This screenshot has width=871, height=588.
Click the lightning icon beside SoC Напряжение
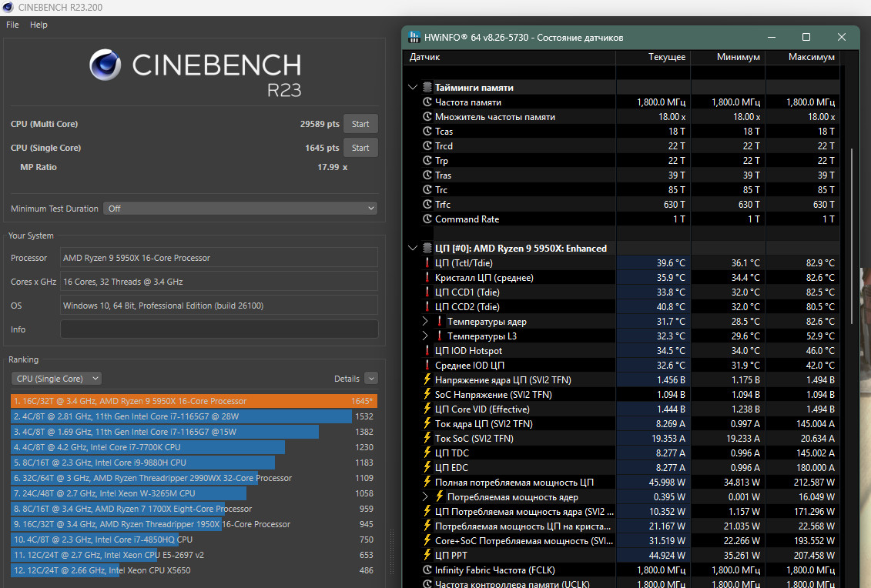pos(427,394)
